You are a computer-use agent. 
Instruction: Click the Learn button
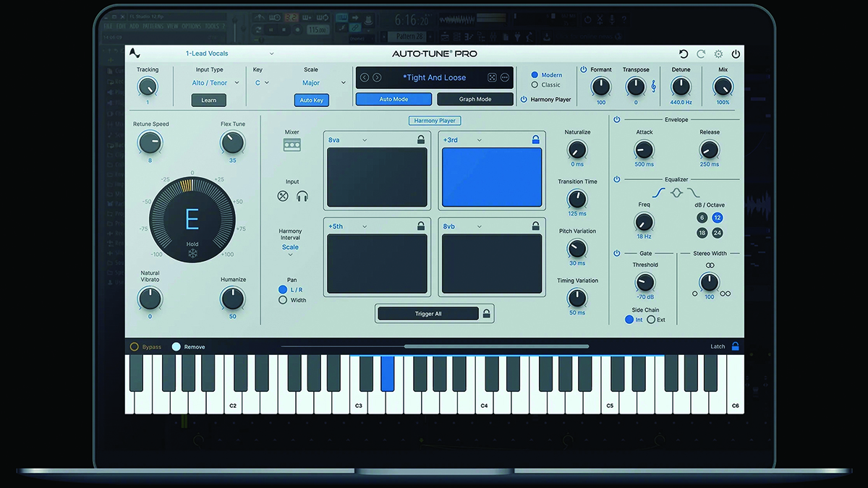(209, 100)
